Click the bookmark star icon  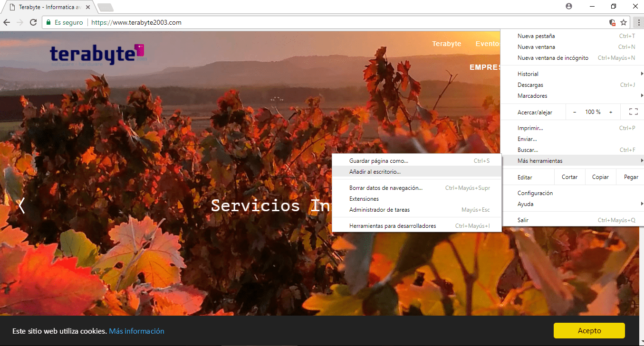(x=624, y=22)
